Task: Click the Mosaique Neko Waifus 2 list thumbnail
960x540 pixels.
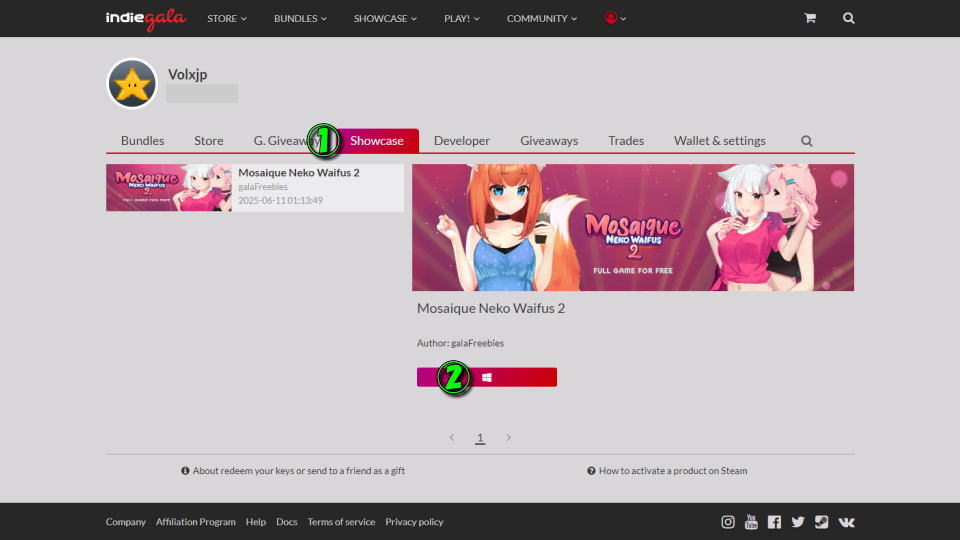Action: (x=169, y=187)
